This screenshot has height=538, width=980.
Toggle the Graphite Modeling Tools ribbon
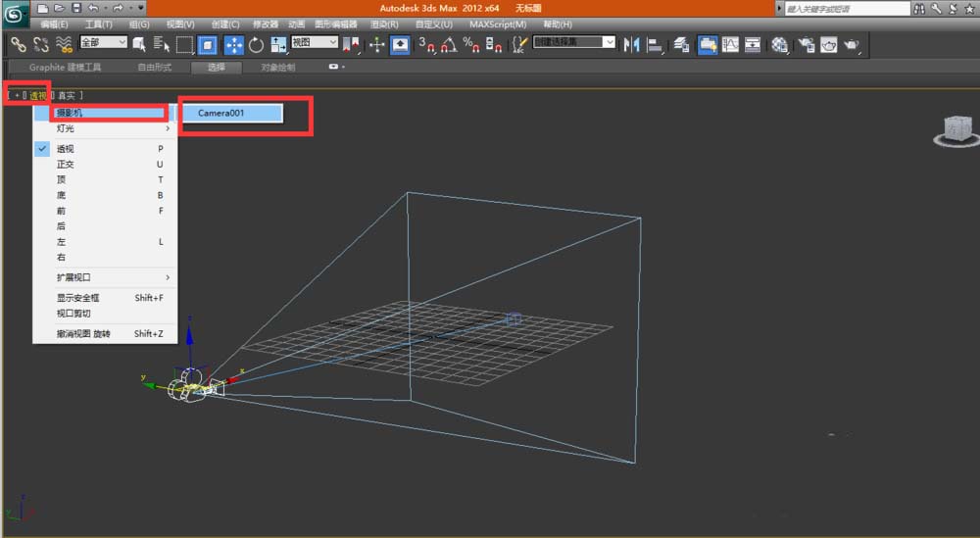708,44
